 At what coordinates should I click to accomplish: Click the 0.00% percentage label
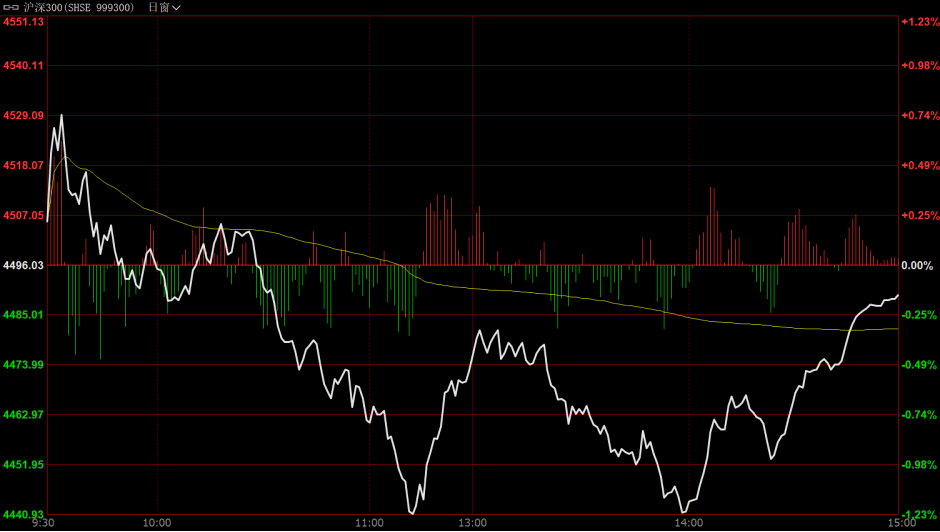[x=916, y=266]
